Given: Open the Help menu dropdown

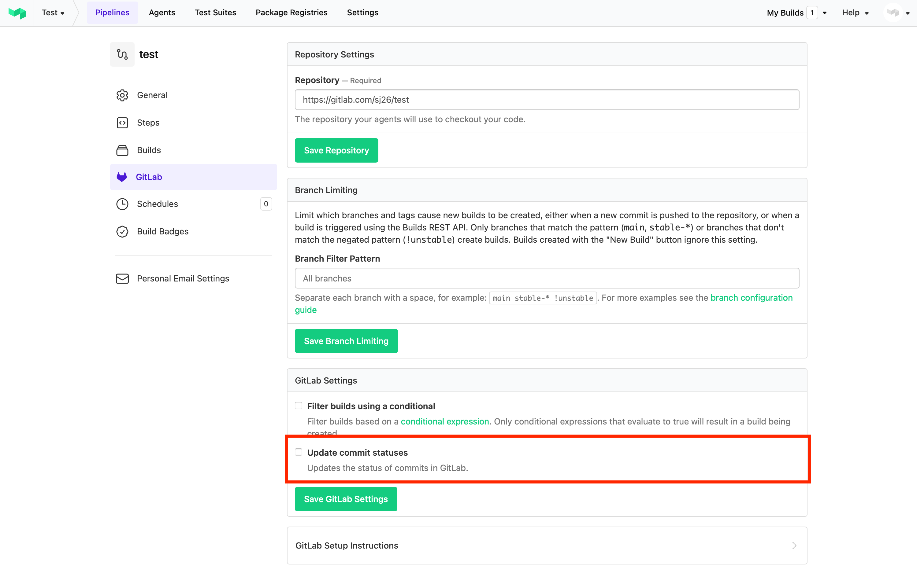Looking at the screenshot, I should [856, 12].
